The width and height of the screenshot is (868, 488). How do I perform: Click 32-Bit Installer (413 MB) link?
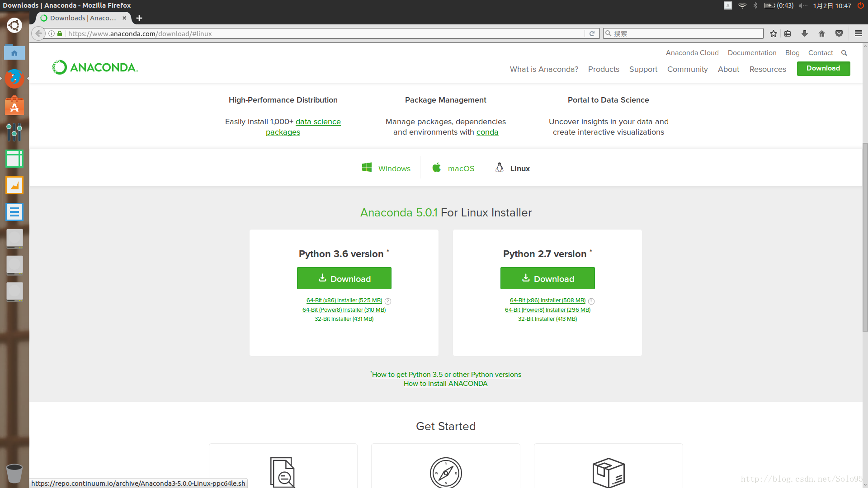tap(547, 319)
